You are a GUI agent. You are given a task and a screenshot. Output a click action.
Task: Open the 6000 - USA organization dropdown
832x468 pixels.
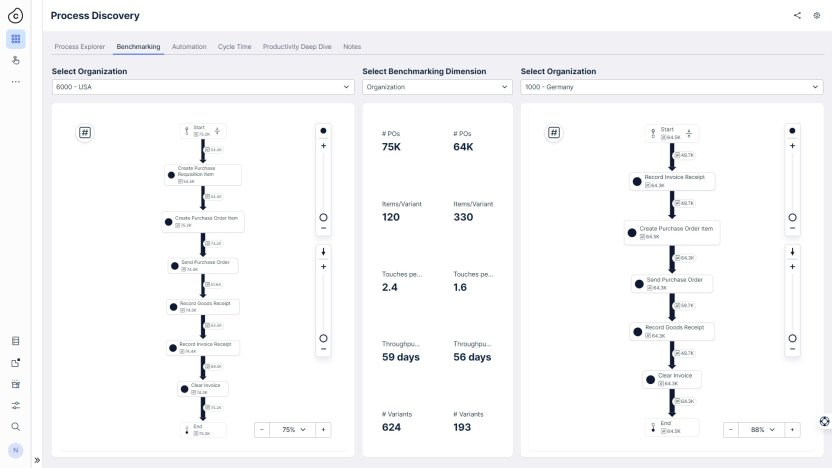pos(203,87)
